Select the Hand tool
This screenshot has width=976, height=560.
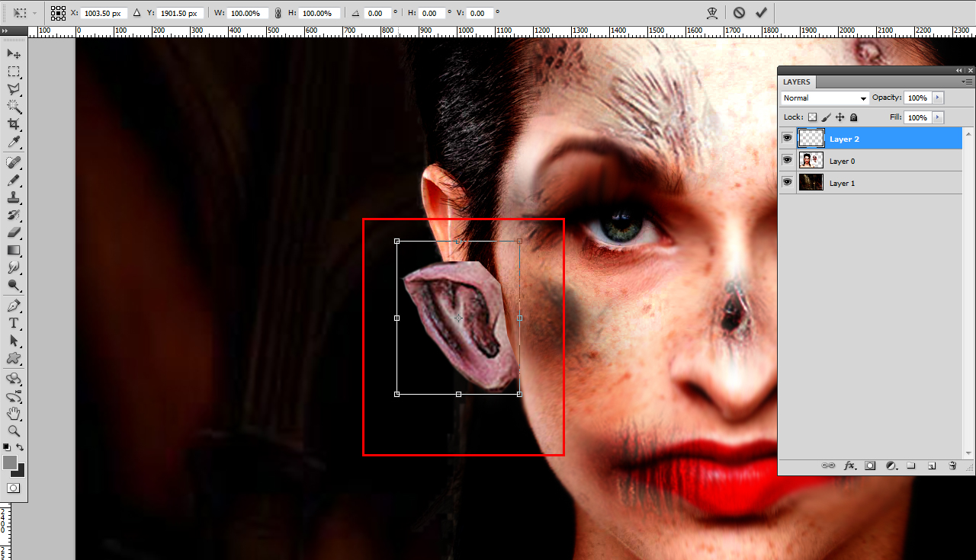pos(14,414)
